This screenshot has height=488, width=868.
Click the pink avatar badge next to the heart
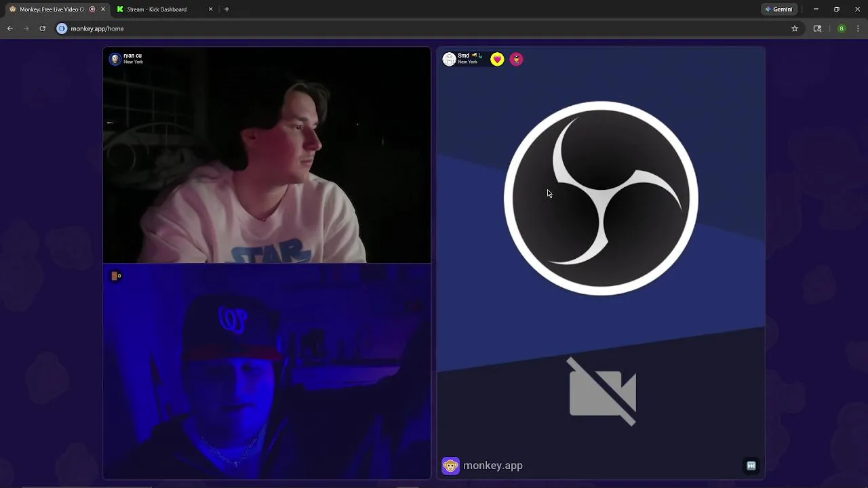pos(516,60)
